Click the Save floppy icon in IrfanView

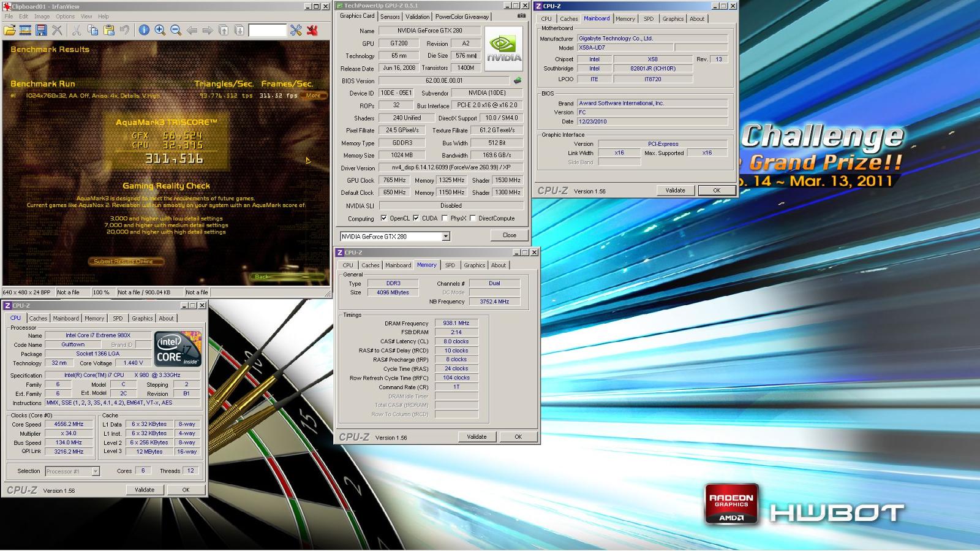[41, 30]
